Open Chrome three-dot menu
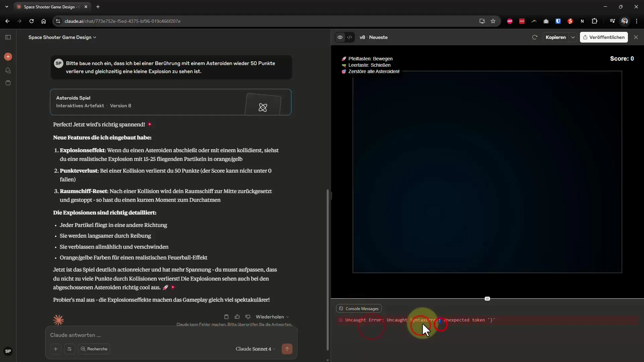 point(637,21)
